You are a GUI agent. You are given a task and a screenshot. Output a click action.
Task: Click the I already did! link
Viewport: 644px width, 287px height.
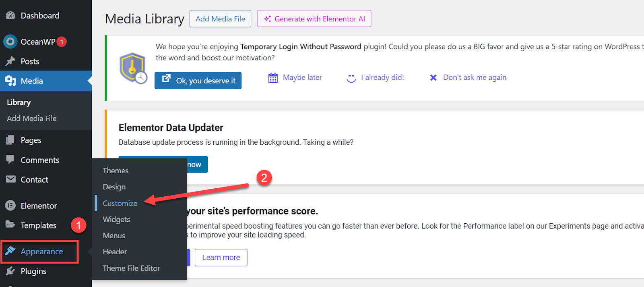(x=382, y=77)
